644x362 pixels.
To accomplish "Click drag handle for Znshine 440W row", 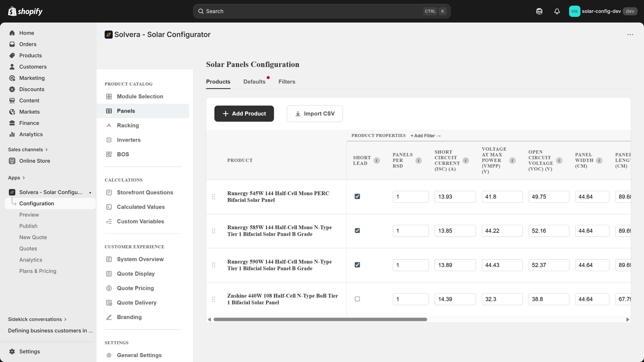I will pyautogui.click(x=214, y=299).
